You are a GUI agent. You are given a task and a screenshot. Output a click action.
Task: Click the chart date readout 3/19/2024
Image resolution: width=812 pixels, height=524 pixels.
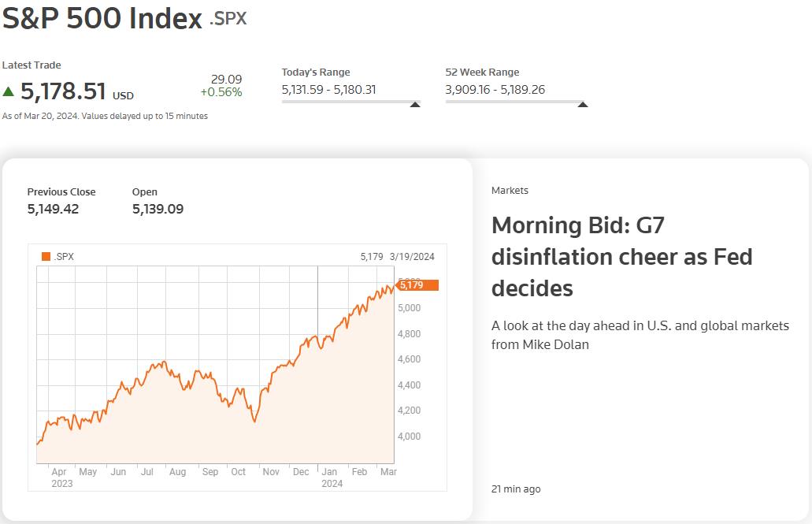412,257
